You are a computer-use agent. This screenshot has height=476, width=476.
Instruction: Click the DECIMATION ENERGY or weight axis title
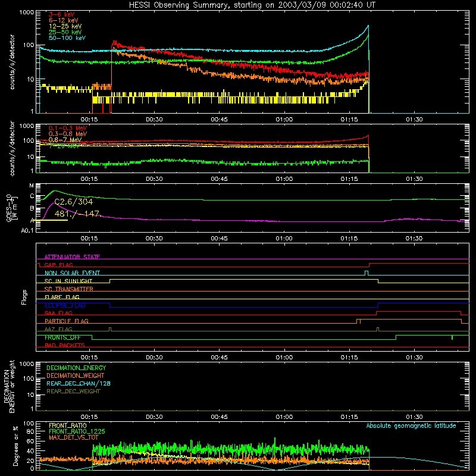click(9, 387)
